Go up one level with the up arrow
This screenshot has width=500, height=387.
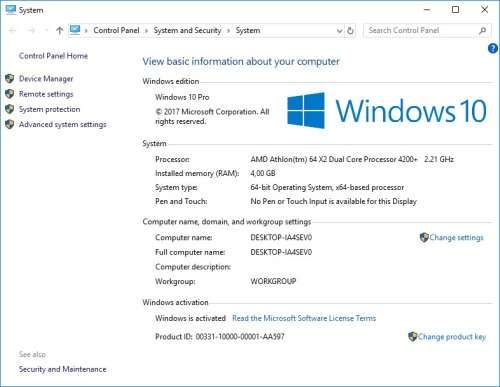click(x=60, y=31)
